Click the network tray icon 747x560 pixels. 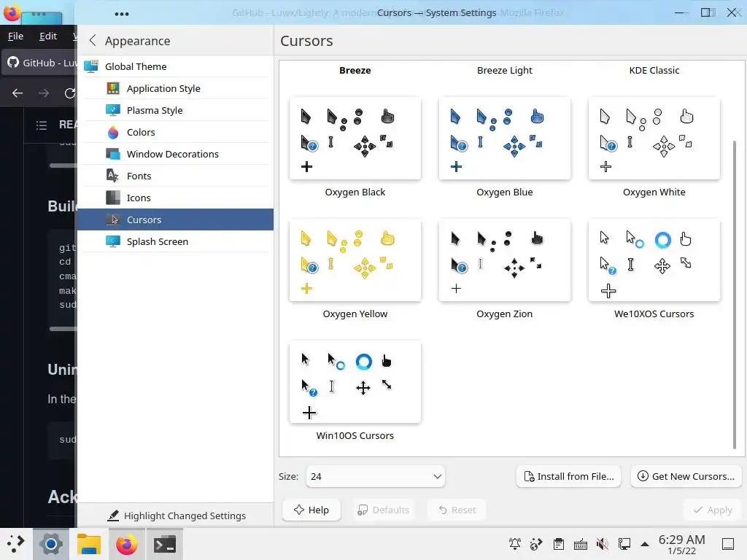click(624, 544)
